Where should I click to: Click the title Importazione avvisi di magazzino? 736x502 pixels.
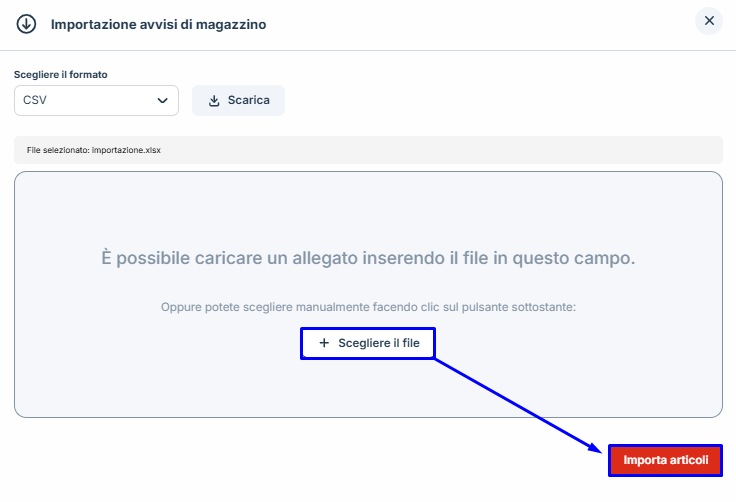click(158, 23)
